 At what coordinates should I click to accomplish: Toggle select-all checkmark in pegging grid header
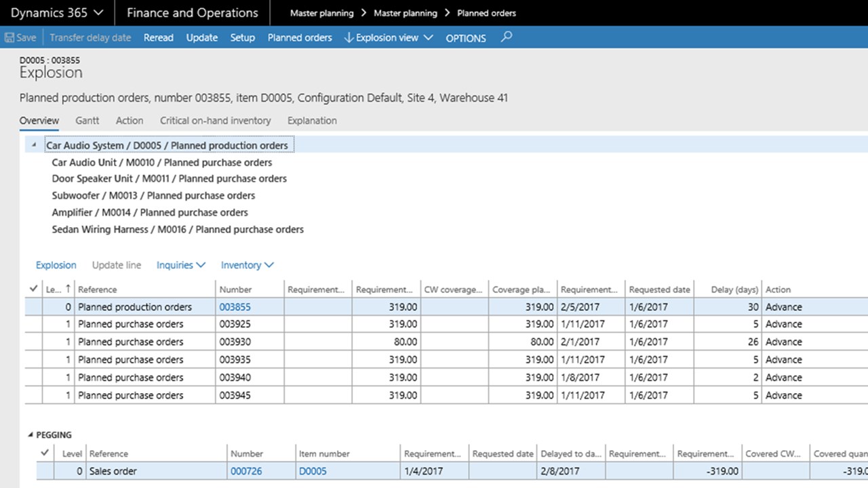pyautogui.click(x=45, y=453)
